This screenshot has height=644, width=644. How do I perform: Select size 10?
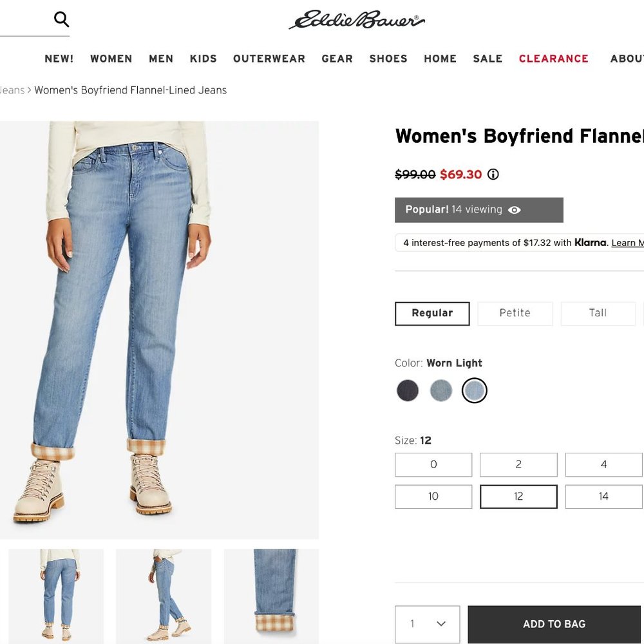[x=433, y=497]
